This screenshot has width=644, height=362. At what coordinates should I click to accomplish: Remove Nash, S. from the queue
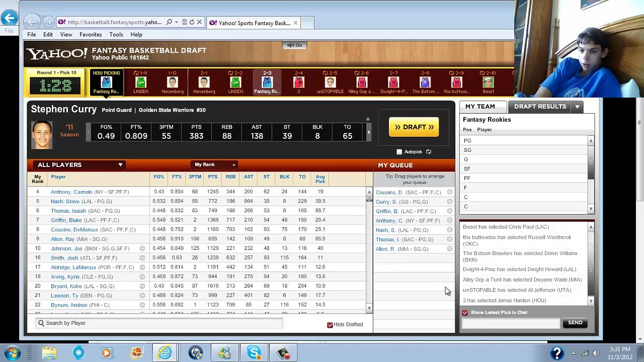(x=449, y=230)
